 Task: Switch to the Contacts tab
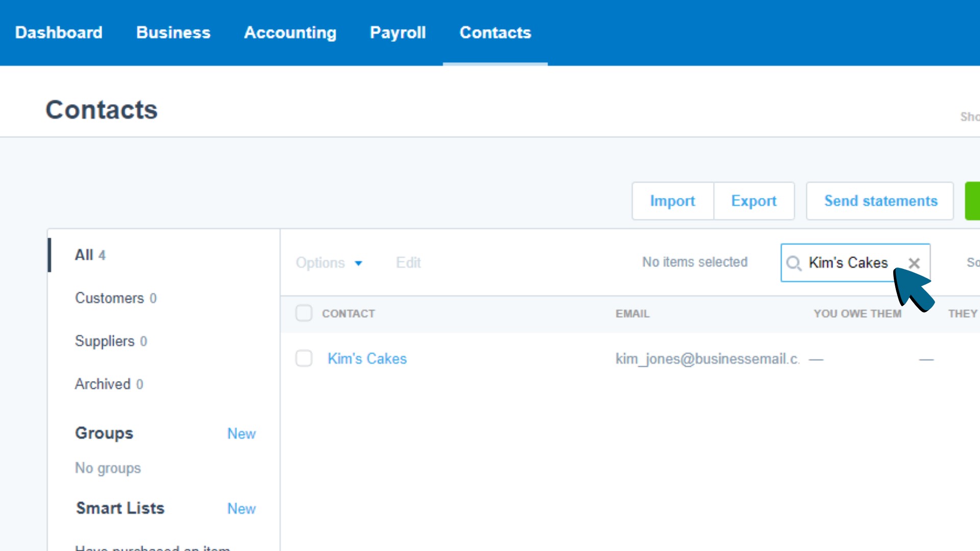pos(495,32)
